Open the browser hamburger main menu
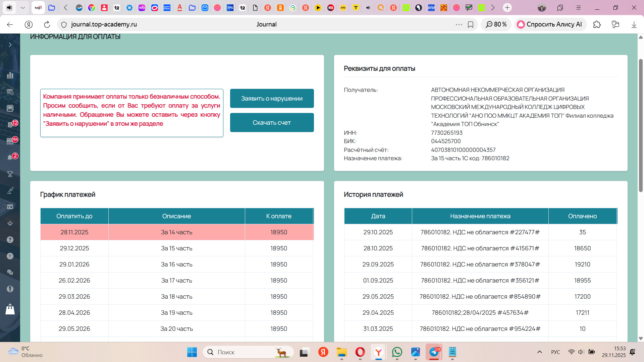644x362 pixels. click(579, 7)
